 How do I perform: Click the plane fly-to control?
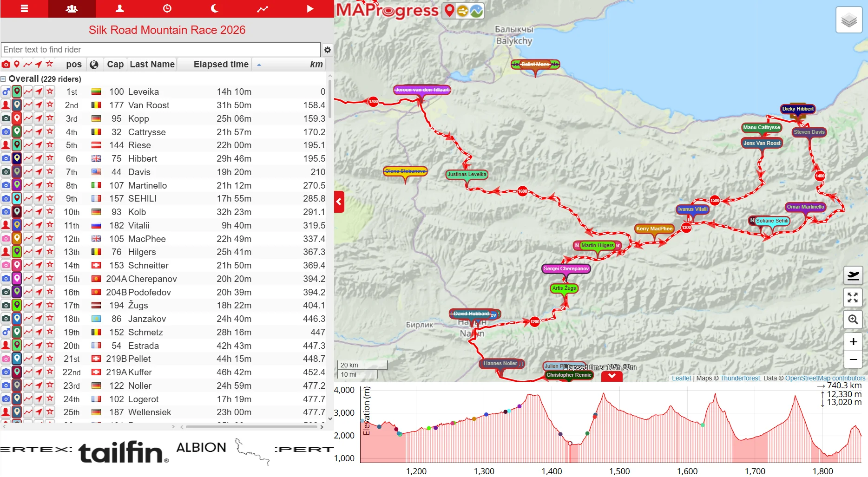click(853, 276)
